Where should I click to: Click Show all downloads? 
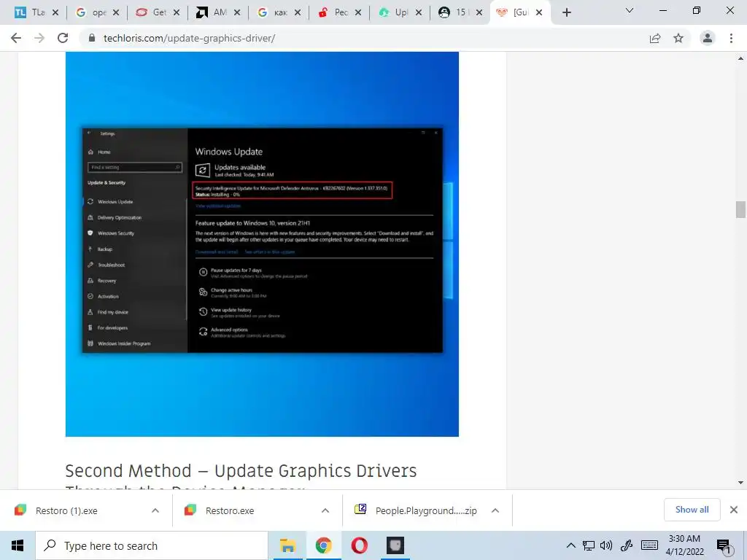(692, 510)
